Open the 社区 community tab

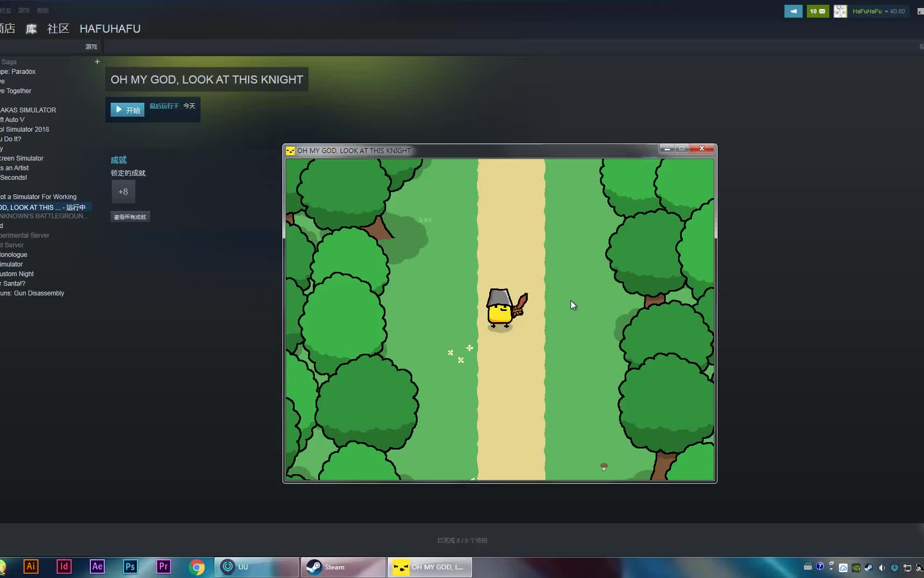pyautogui.click(x=58, y=29)
